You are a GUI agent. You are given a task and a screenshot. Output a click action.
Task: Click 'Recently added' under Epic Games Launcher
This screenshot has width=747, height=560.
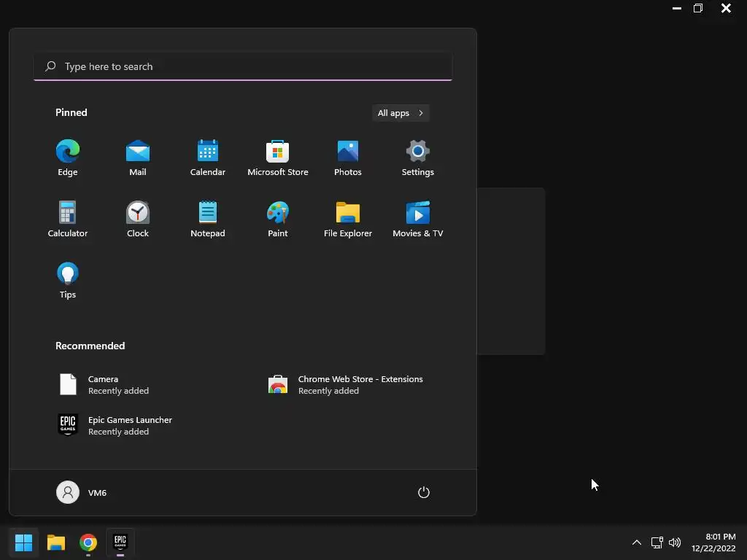[118, 432]
